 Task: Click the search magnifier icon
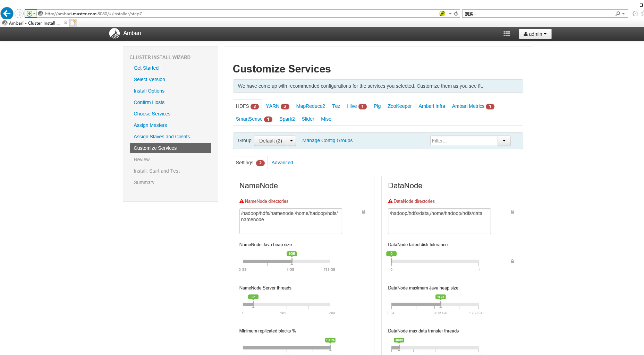(618, 14)
